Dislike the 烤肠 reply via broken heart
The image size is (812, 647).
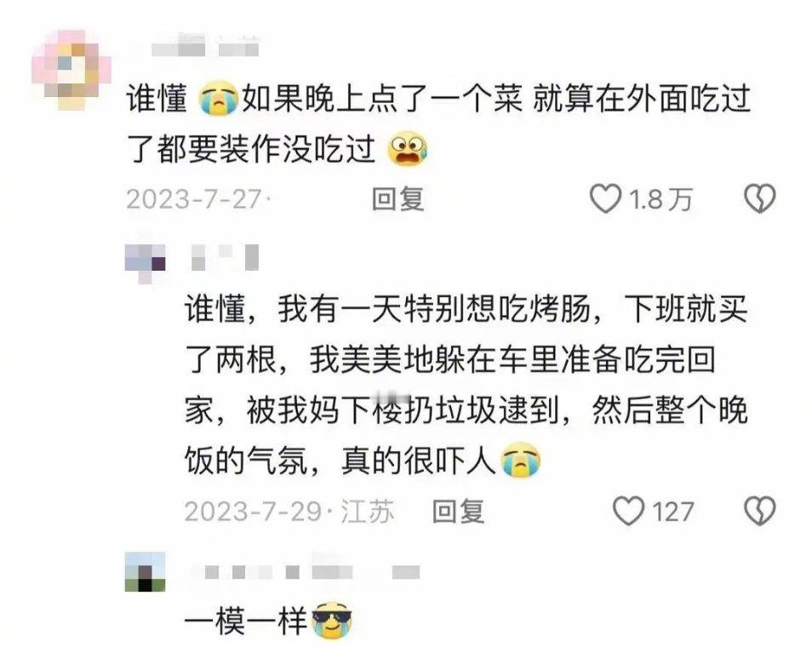[x=760, y=512]
